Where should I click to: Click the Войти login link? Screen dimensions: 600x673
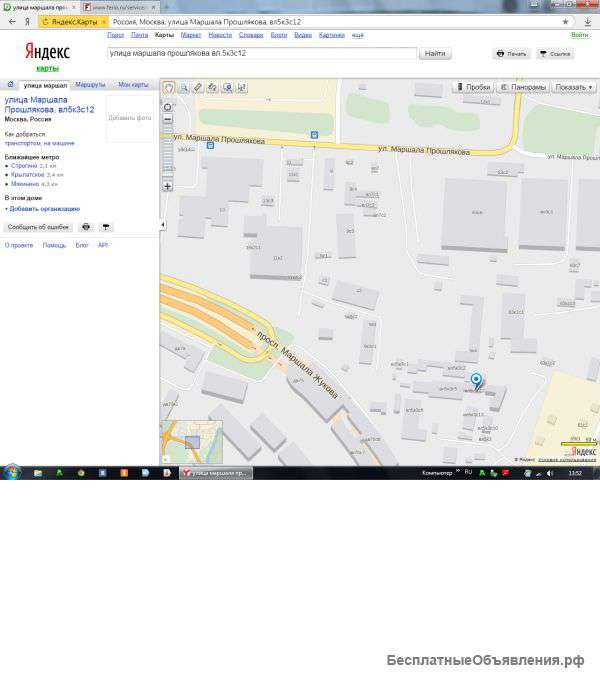[x=579, y=35]
